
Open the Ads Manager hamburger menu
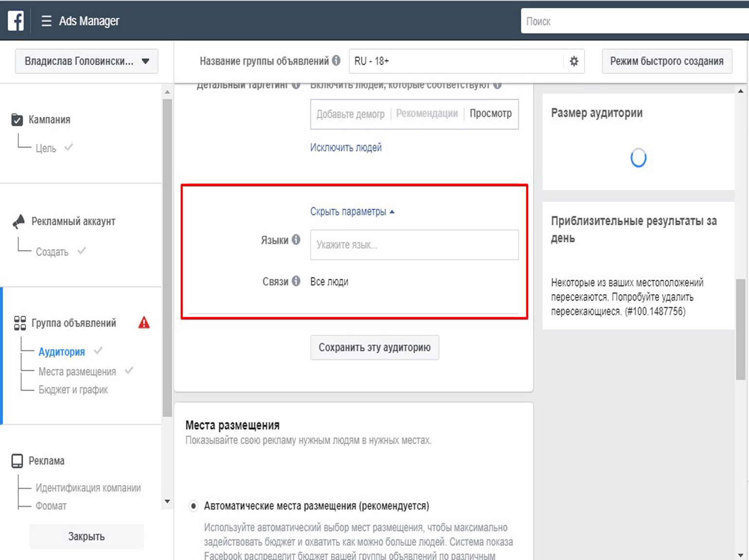click(46, 21)
